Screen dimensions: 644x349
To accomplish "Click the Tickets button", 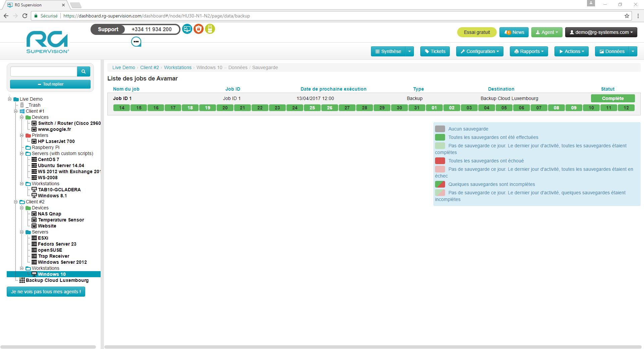I will 435,51.
